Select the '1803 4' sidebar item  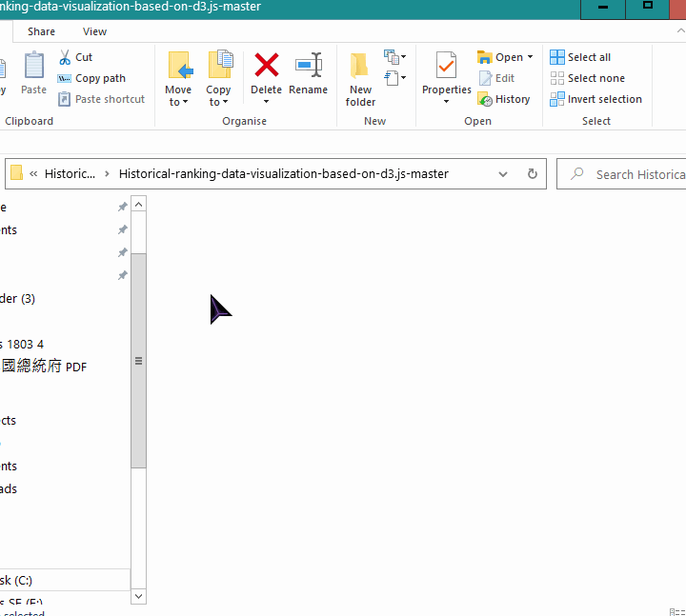click(x=22, y=345)
